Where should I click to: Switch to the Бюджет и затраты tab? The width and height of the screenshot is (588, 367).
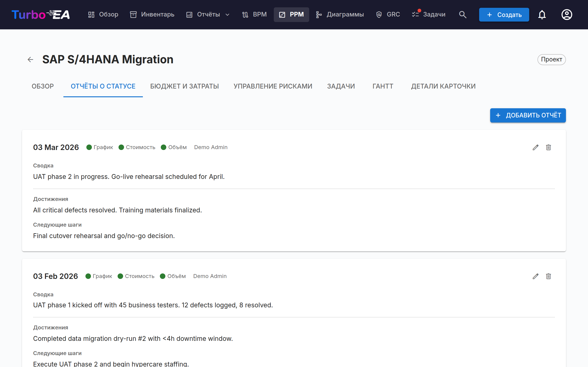pos(184,86)
